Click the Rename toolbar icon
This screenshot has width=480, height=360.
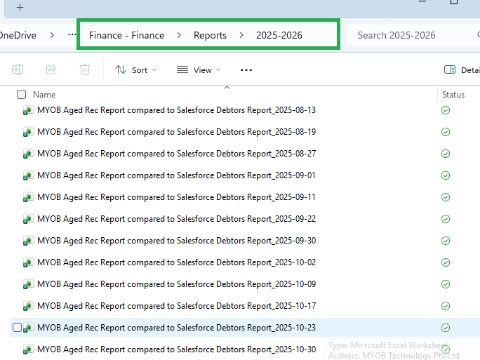click(x=17, y=70)
